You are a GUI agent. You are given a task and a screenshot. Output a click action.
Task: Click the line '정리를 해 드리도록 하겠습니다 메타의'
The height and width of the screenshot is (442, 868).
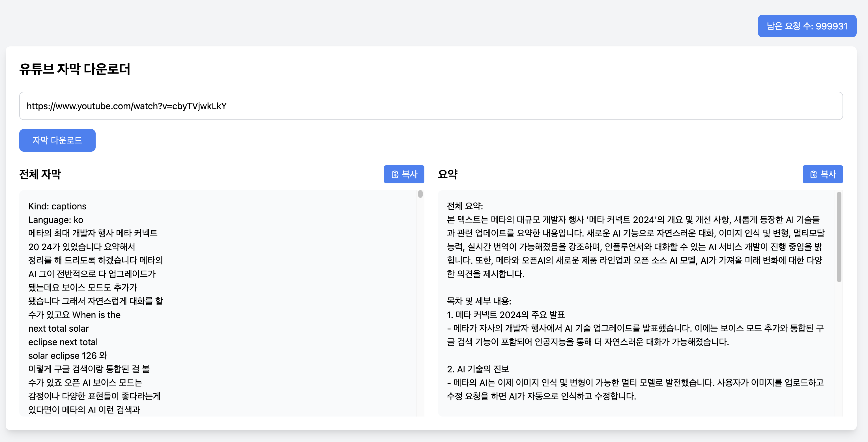[95, 260]
